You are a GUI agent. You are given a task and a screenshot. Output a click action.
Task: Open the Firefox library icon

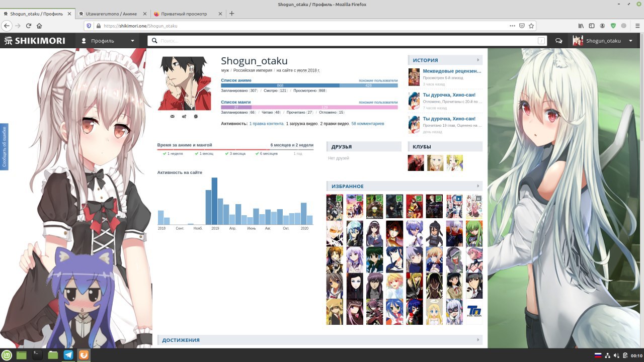pos(581,26)
